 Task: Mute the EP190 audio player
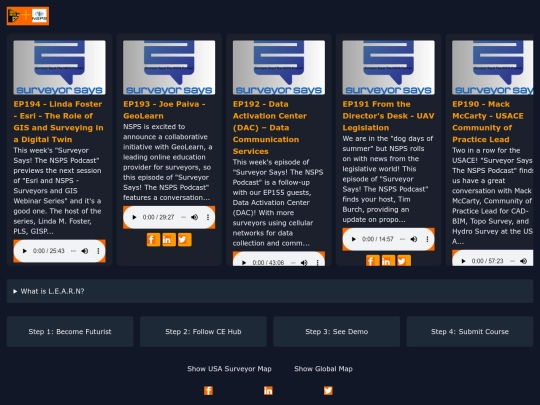[x=523, y=261]
